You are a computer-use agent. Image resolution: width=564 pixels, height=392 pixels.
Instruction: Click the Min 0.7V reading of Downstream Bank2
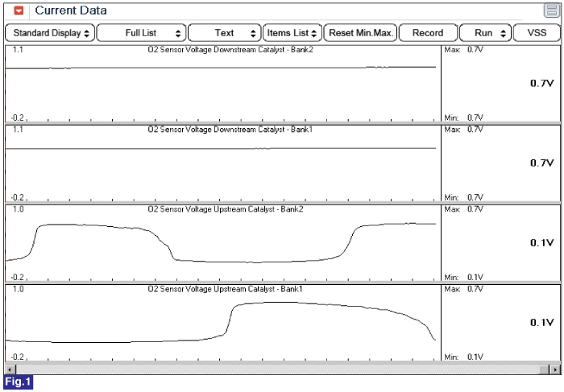(x=463, y=118)
